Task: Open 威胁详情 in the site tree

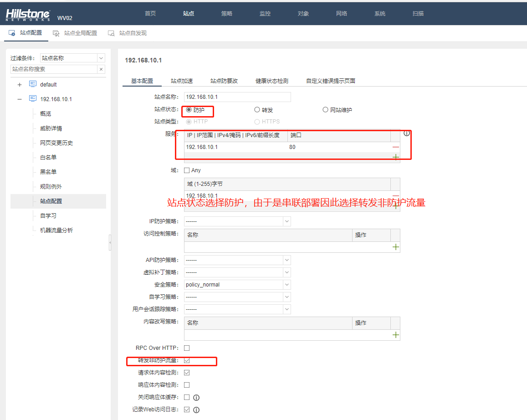Action: point(51,128)
